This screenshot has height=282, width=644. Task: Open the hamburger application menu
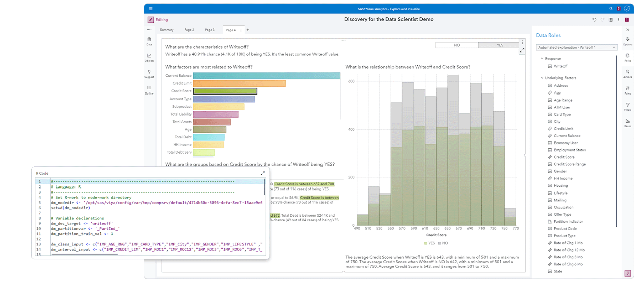(151, 9)
